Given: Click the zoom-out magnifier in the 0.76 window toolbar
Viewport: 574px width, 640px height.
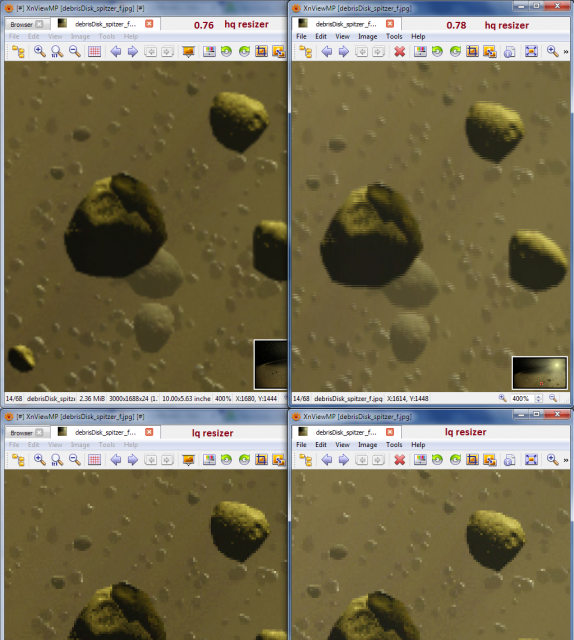Looking at the screenshot, I should pos(75,51).
